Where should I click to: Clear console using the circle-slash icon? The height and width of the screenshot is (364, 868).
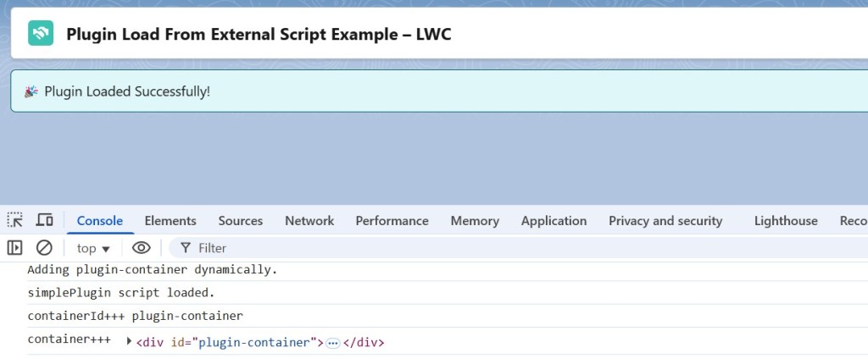pyautogui.click(x=44, y=248)
